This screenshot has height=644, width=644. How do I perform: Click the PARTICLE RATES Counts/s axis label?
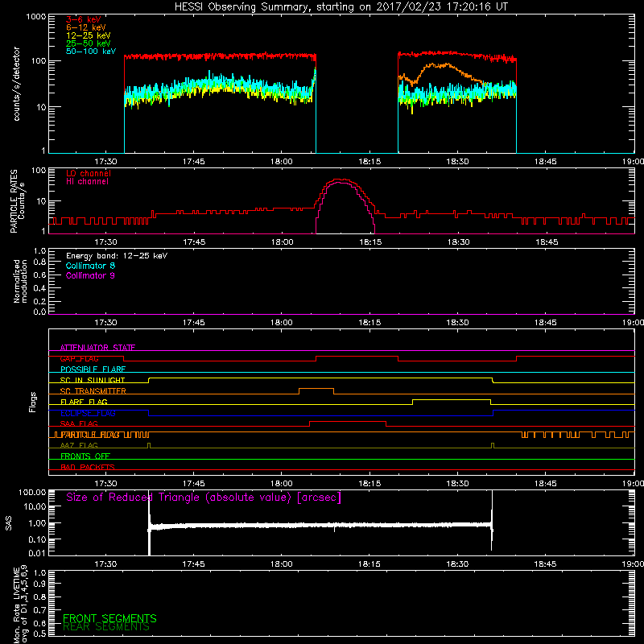coord(18,200)
